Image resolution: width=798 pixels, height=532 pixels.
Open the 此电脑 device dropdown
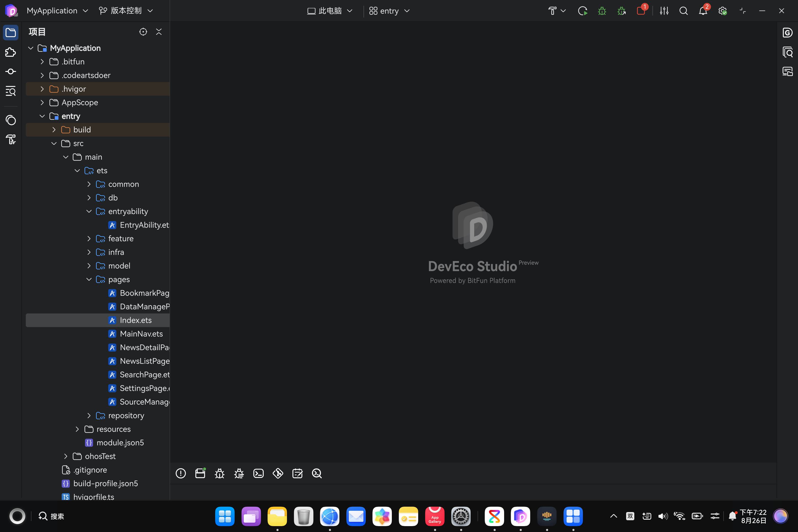(330, 11)
